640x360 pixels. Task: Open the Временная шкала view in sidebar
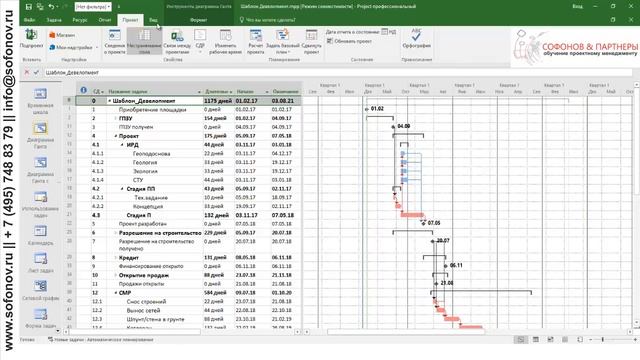click(40, 101)
